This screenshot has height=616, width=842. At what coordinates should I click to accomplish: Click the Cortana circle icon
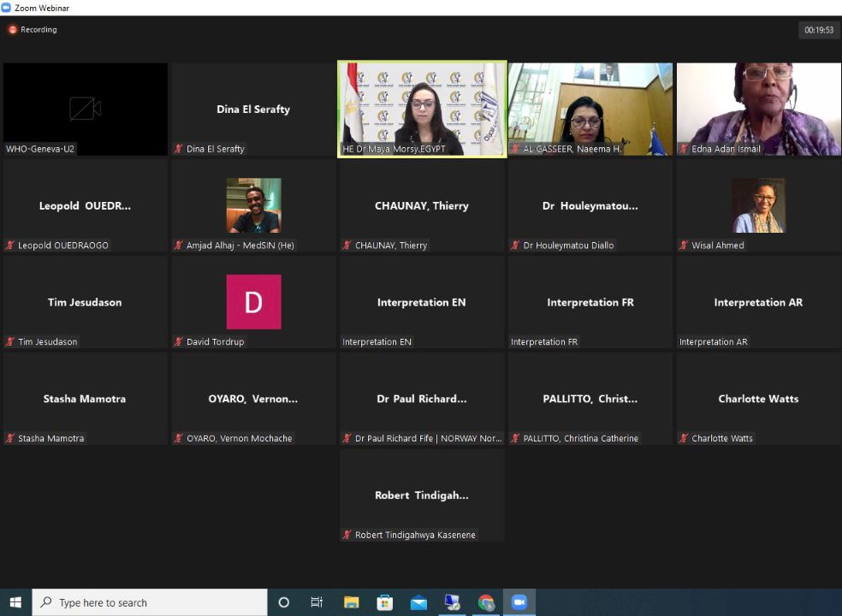(x=284, y=602)
